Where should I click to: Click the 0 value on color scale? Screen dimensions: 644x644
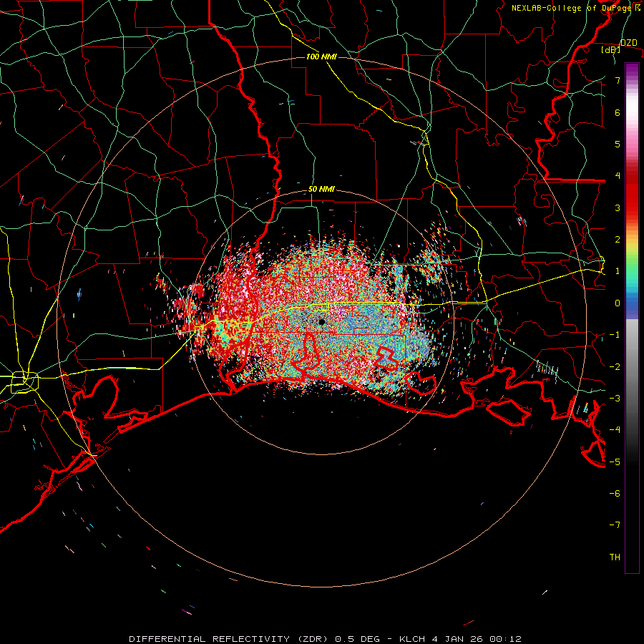618,303
